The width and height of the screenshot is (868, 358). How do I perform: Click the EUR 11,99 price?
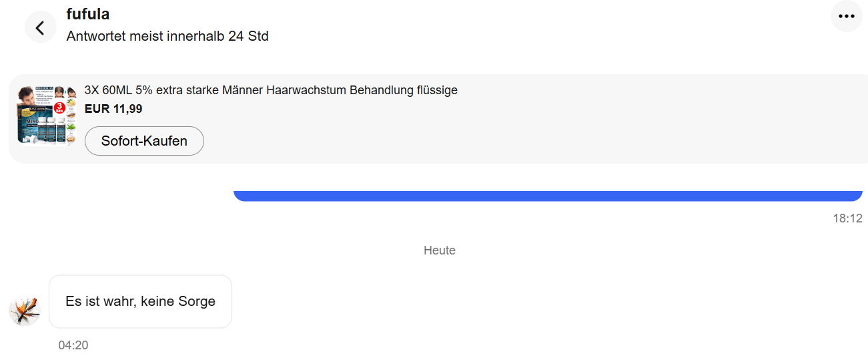point(113,109)
